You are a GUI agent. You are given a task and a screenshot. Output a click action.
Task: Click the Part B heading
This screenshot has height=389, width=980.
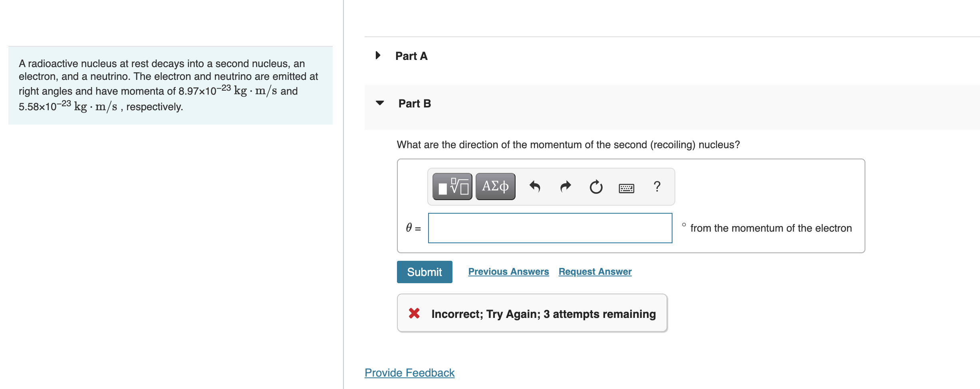pos(414,103)
